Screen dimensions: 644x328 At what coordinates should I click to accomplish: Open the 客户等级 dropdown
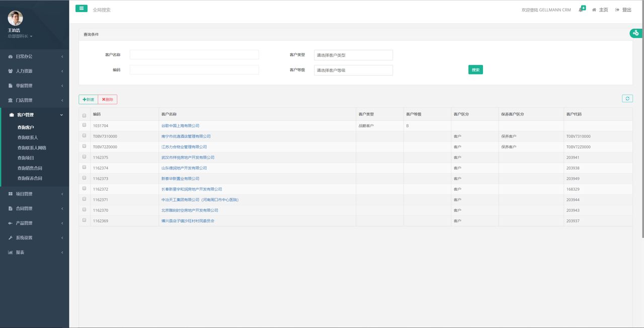353,70
